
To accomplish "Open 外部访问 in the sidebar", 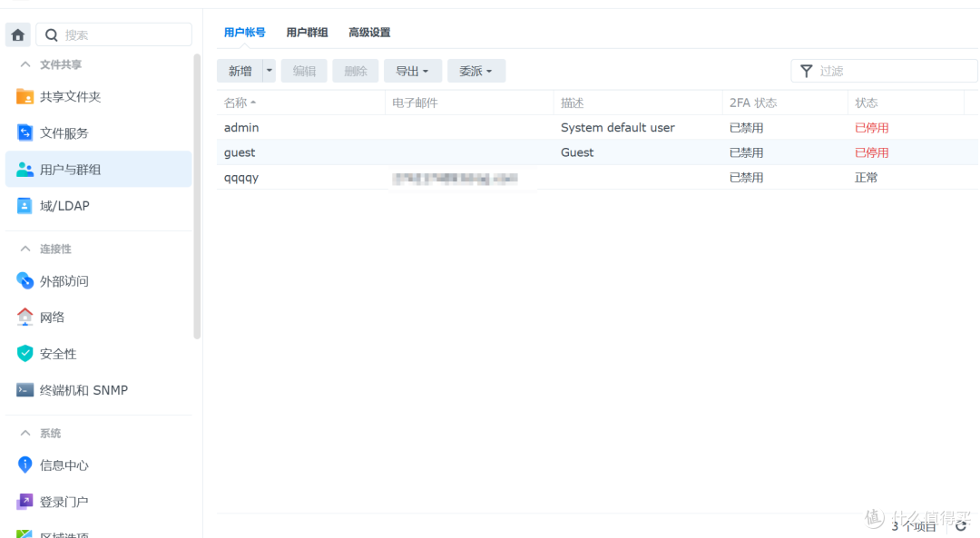I will pos(99,281).
